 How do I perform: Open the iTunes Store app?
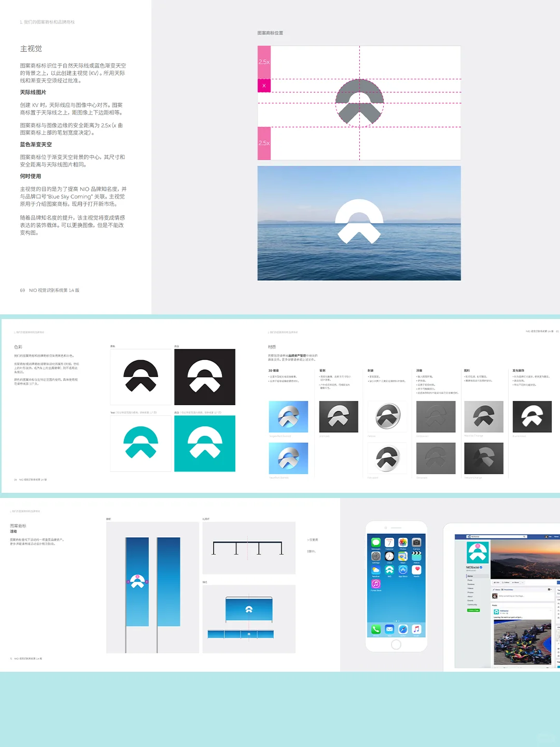click(376, 584)
